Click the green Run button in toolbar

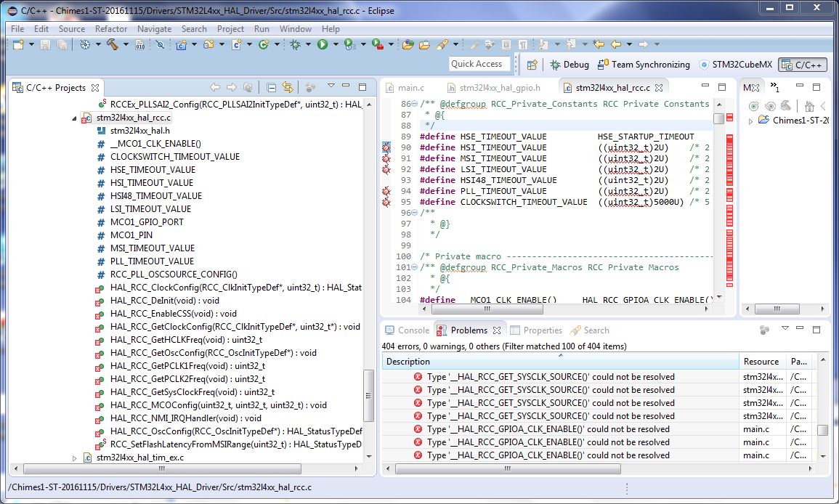[322, 44]
